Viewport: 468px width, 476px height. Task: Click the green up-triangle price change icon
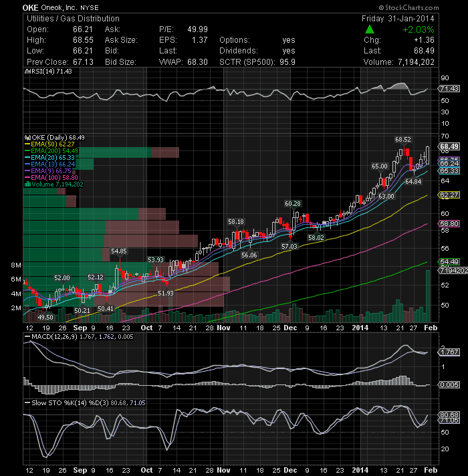coord(369,29)
